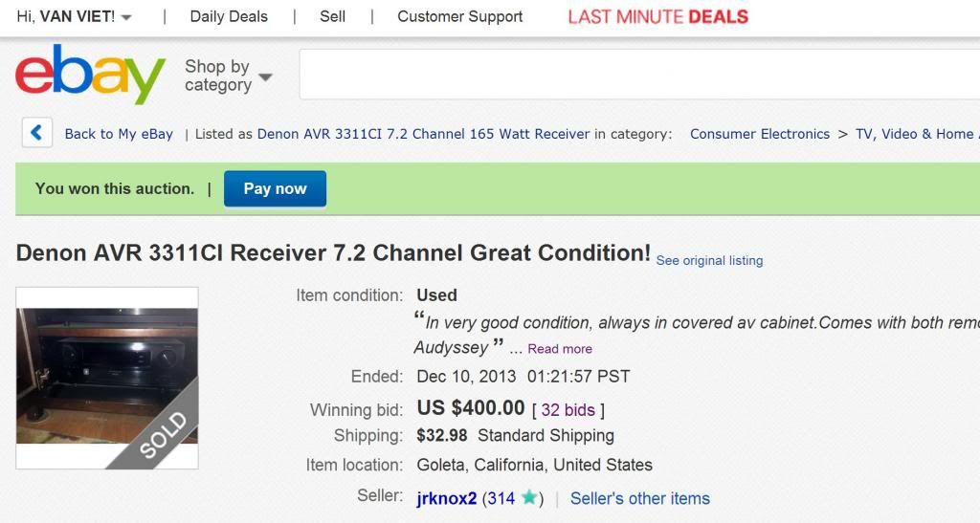Go to Customer Support
Image resolution: width=980 pixels, height=523 pixels.
tap(460, 17)
